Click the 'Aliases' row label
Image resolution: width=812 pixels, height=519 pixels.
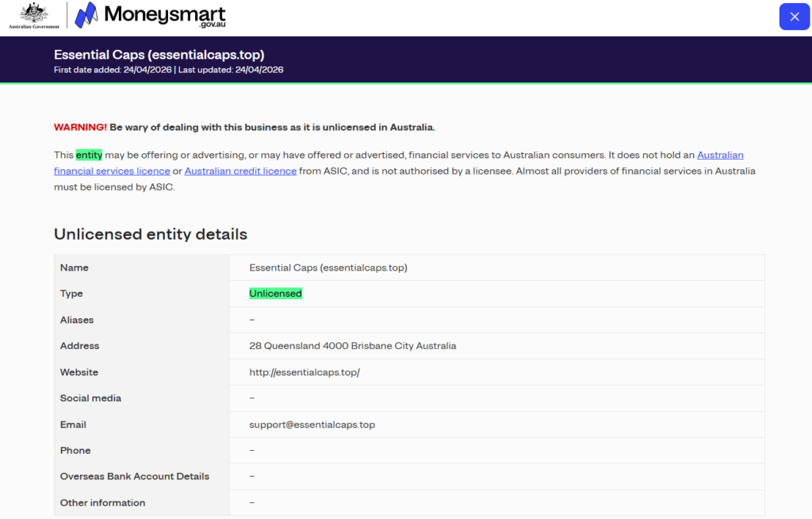(x=77, y=320)
